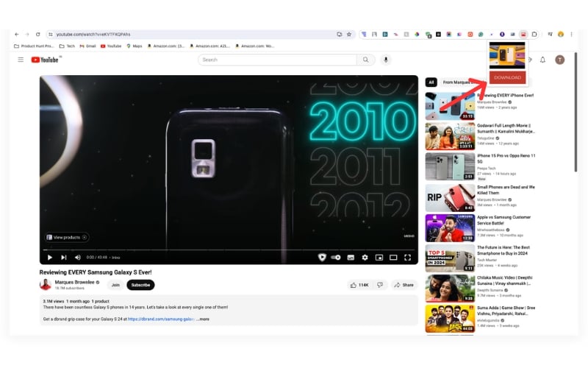Turn on subtitles/closed captions

click(x=351, y=257)
